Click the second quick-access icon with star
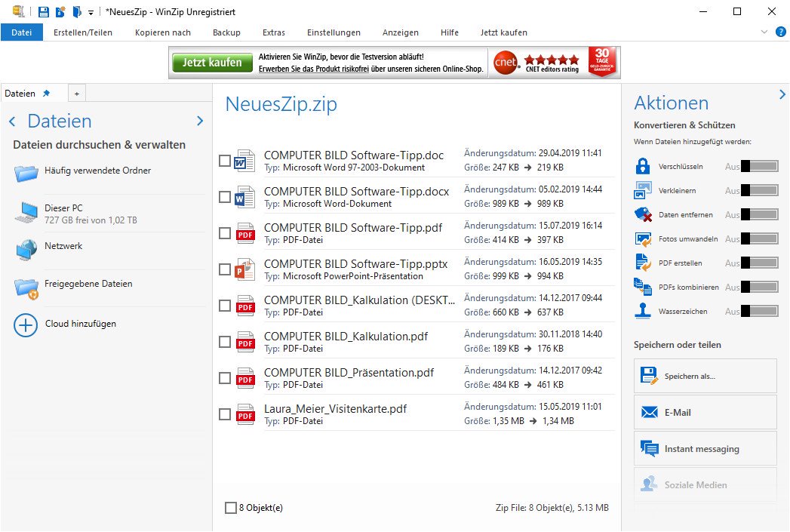 pyautogui.click(x=60, y=11)
